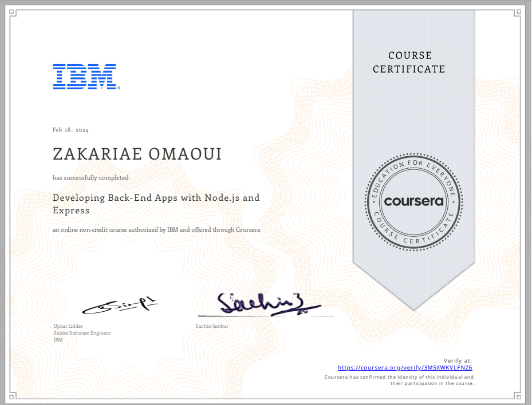The height and width of the screenshot is (405, 532).
Task: Click the COURSE CERTIFICATE heading
Action: (x=409, y=62)
